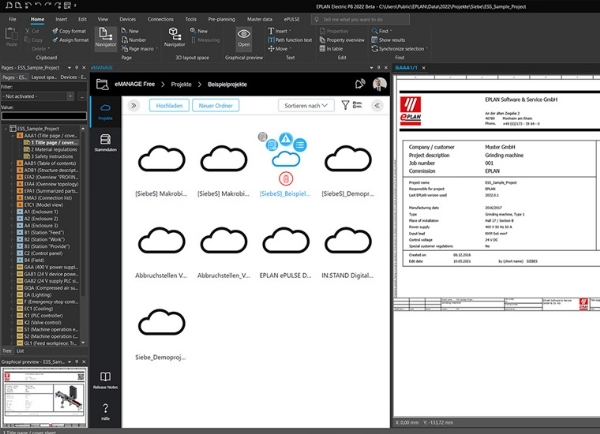Open the Sortieren nach dropdown

(x=306, y=106)
